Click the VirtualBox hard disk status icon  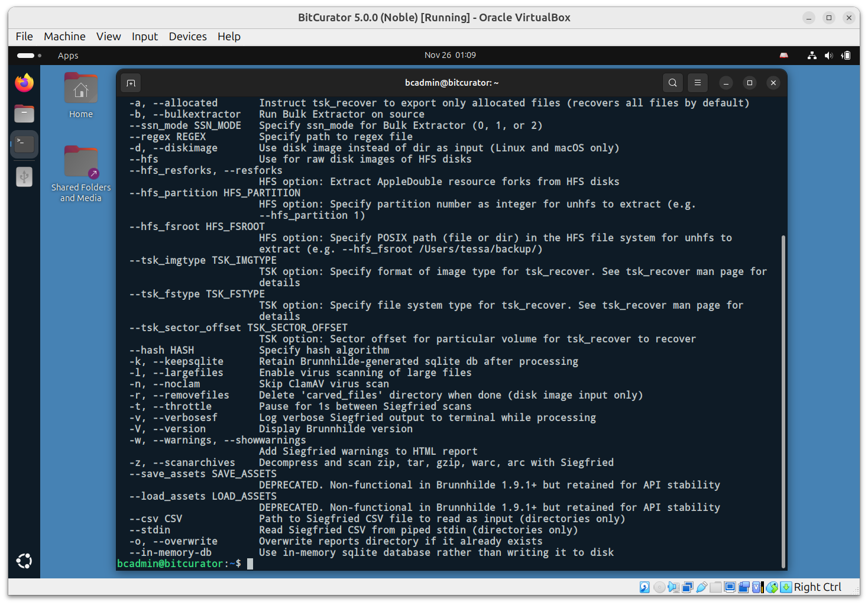pos(644,587)
